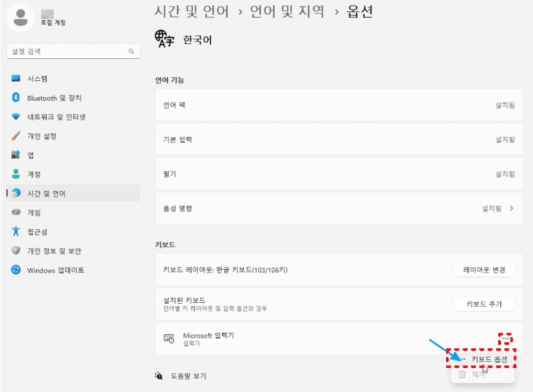Open the 게임 sidebar item
The height and width of the screenshot is (392, 533).
point(34,213)
